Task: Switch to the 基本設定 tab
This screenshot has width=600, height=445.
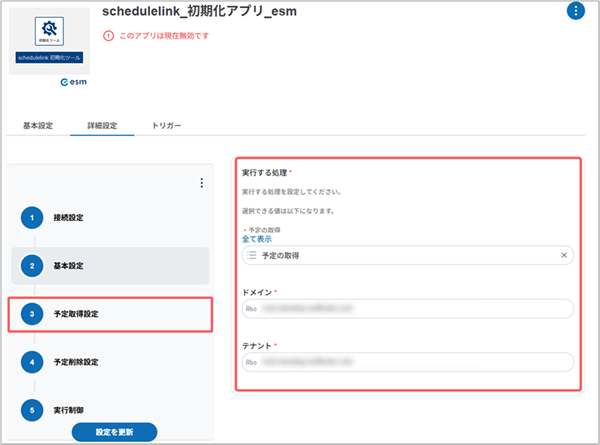Action: 38,126
